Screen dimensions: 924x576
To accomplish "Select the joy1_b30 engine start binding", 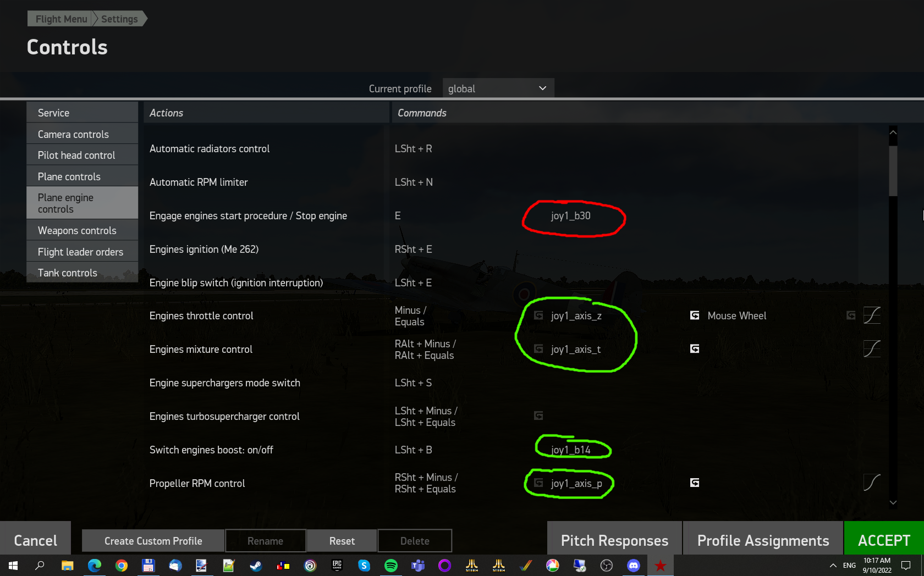I will [x=570, y=216].
